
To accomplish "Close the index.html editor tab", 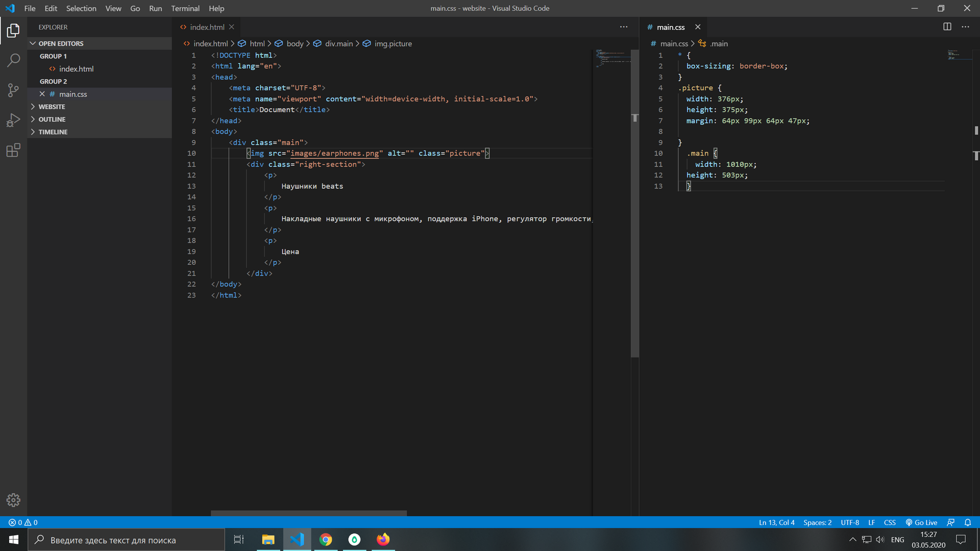I will tap(232, 27).
